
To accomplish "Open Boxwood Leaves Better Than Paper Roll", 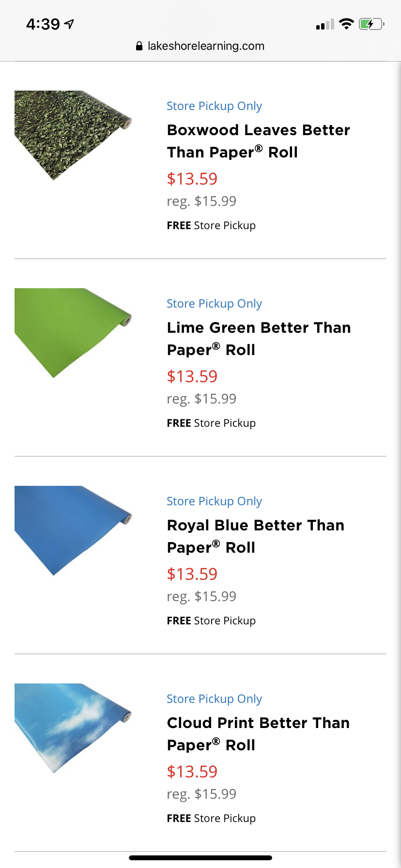I will tap(258, 141).
